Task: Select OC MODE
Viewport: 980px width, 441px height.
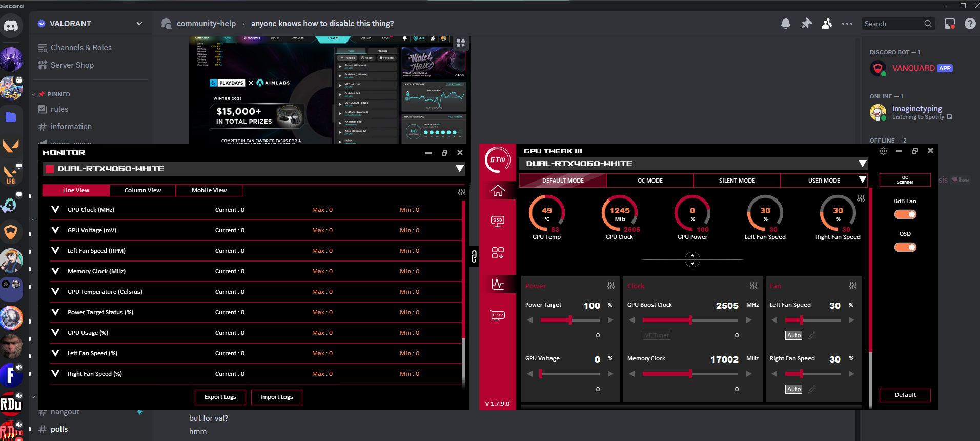Action: point(650,181)
